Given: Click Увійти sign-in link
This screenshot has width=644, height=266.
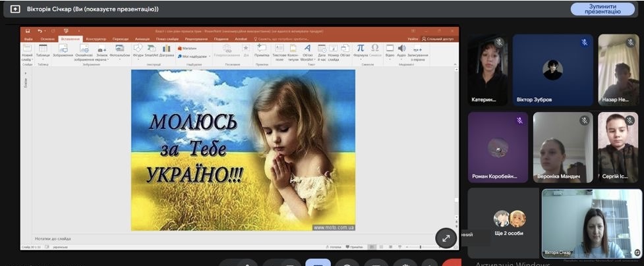Looking at the screenshot, I should 413,39.
